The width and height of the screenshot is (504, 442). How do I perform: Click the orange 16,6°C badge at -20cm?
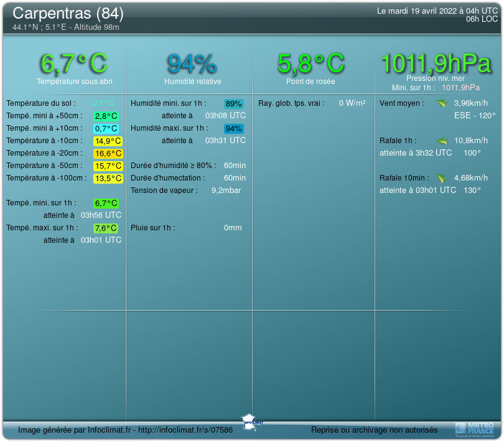[x=108, y=153]
